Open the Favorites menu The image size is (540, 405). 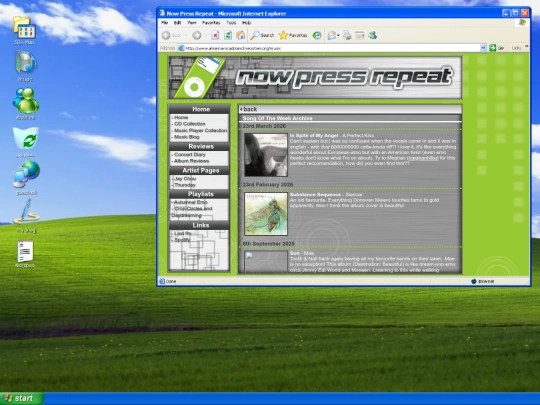point(211,23)
